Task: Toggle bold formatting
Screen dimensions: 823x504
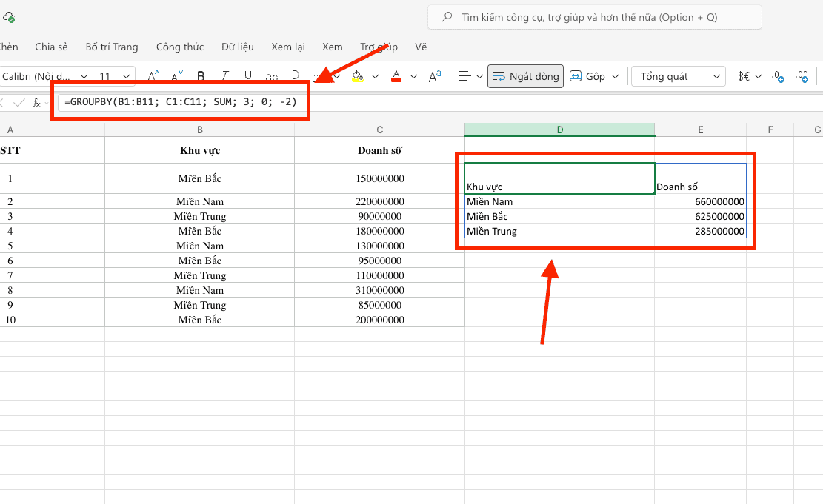Action: 201,76
